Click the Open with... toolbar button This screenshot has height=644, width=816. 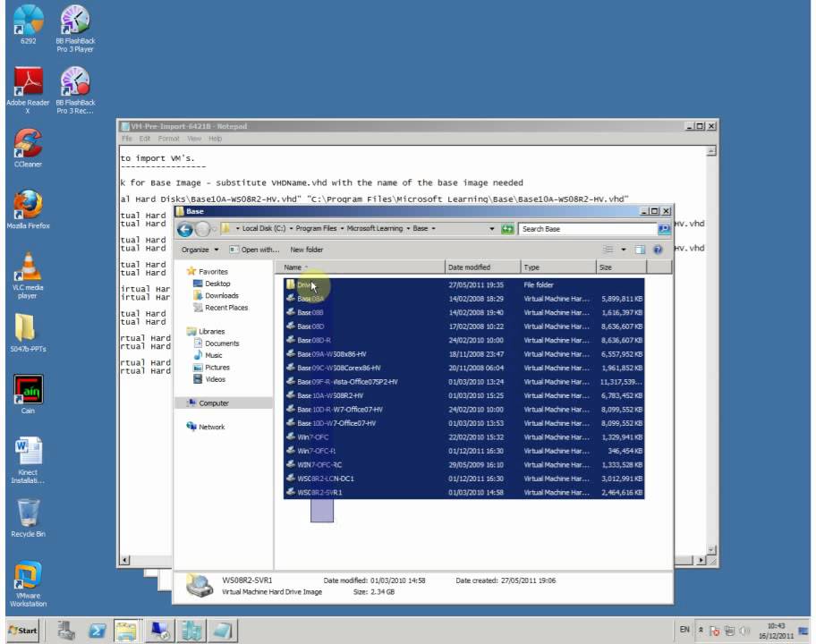coord(254,250)
